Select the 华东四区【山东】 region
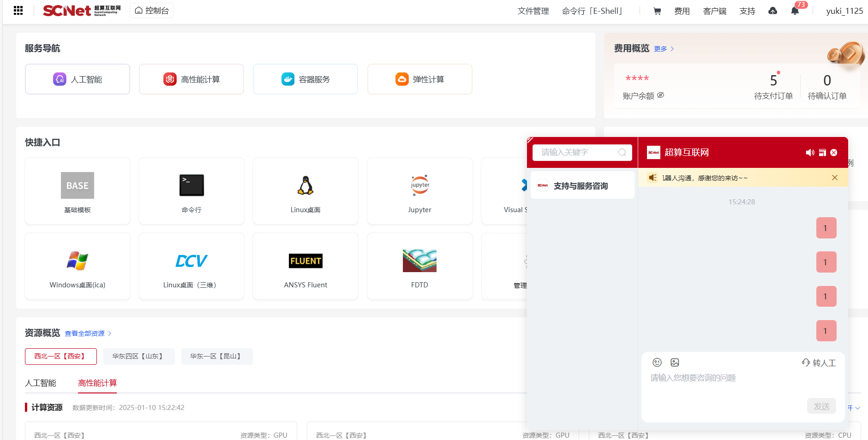 (138, 357)
